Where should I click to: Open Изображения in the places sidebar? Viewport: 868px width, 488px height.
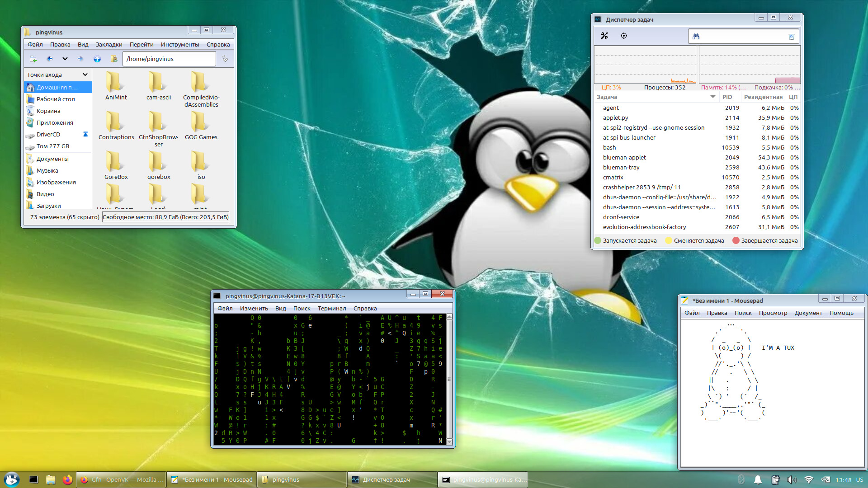[x=58, y=182]
